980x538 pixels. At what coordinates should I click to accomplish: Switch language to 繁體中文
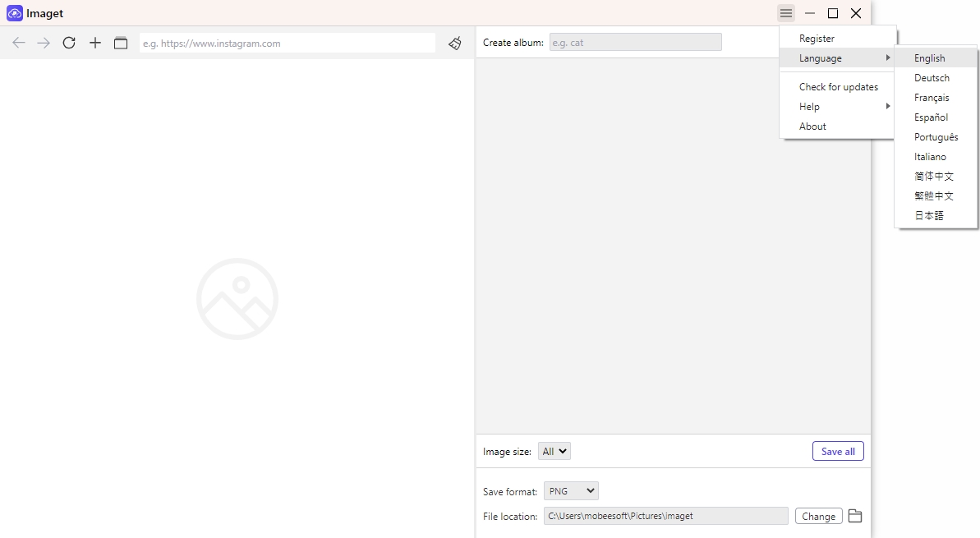coord(936,196)
